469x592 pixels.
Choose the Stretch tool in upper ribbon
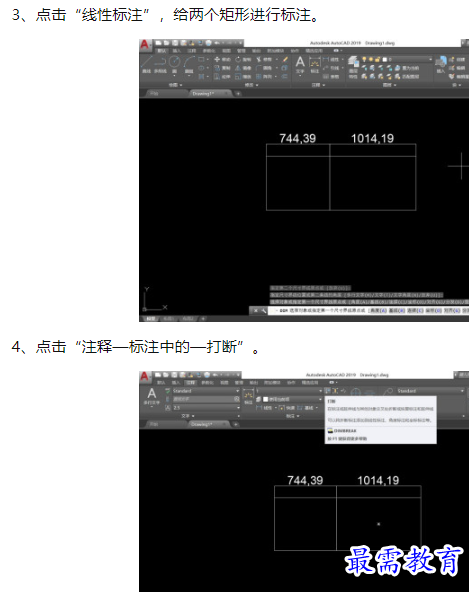(x=222, y=77)
